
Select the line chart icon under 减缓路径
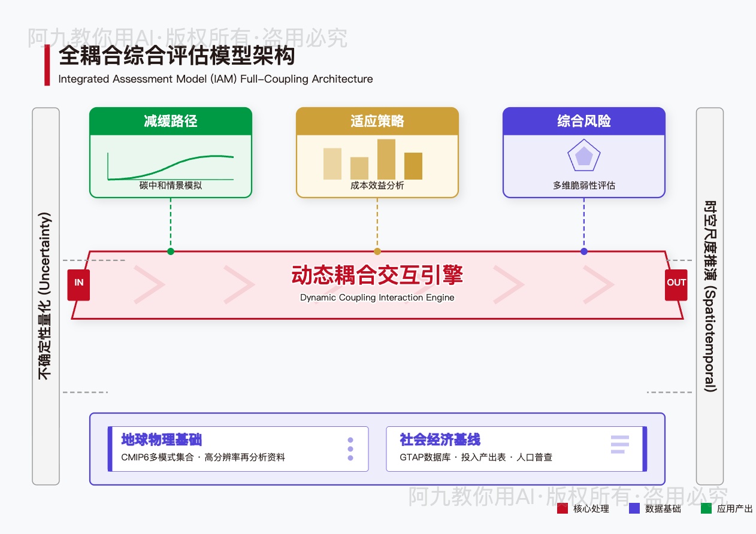(170, 165)
